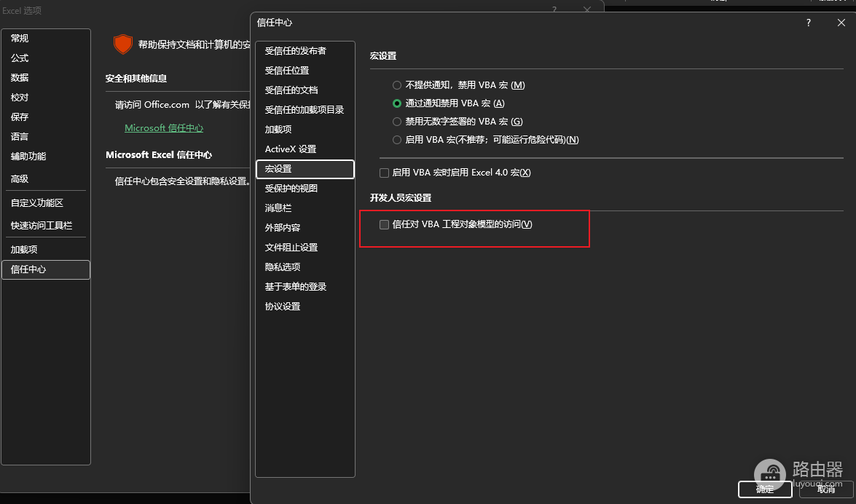Open 文件阻止设置 category

point(305,248)
